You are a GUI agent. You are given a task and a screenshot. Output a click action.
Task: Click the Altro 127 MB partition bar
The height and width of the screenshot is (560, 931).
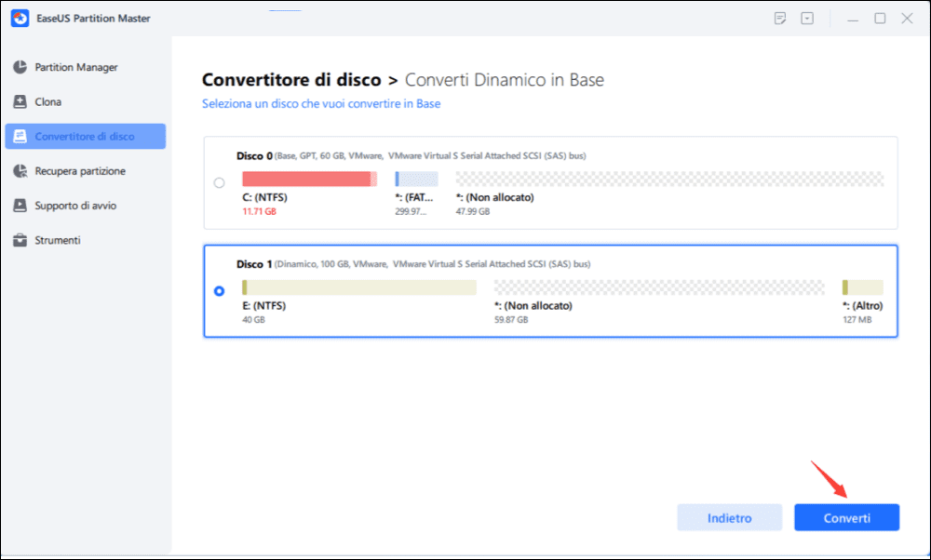click(x=863, y=287)
